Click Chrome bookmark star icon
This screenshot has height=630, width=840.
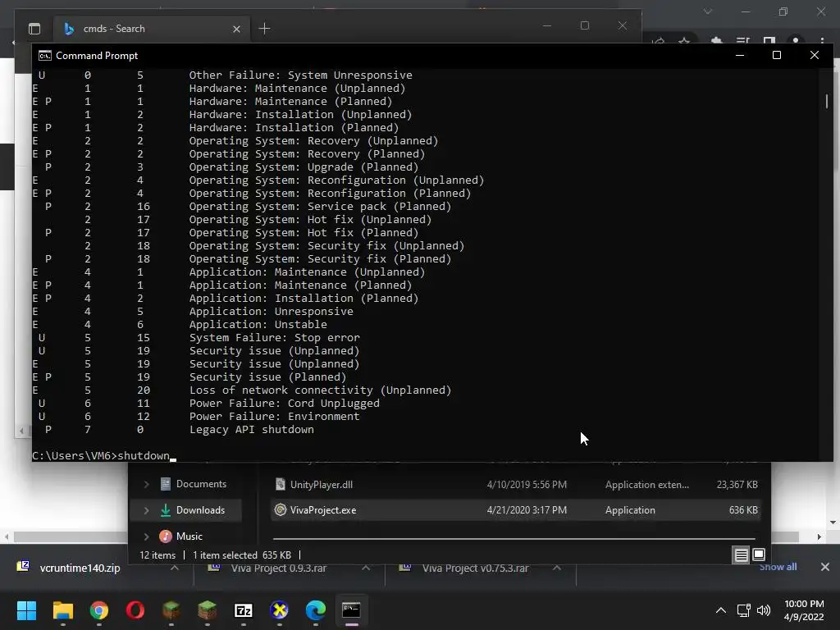[x=684, y=41]
